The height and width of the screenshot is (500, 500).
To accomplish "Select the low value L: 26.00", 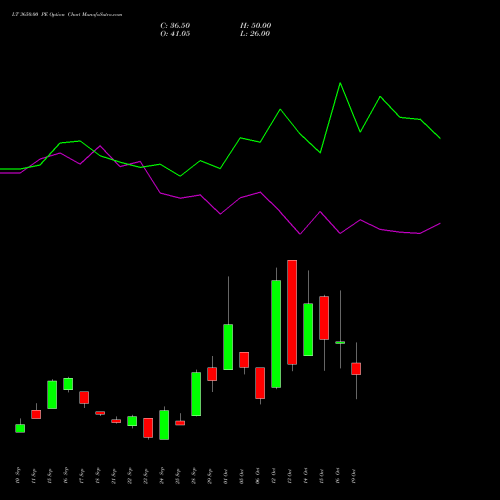I will coord(255,34).
